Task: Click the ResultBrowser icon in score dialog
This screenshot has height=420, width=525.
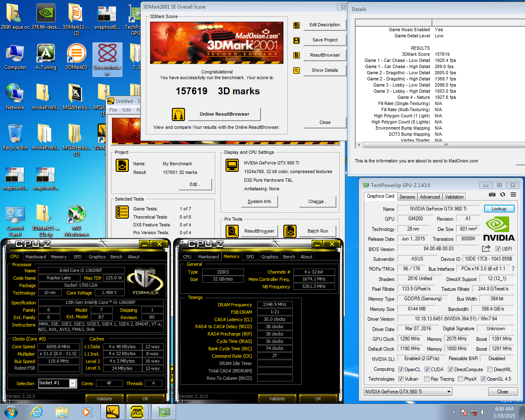Action: [297, 55]
